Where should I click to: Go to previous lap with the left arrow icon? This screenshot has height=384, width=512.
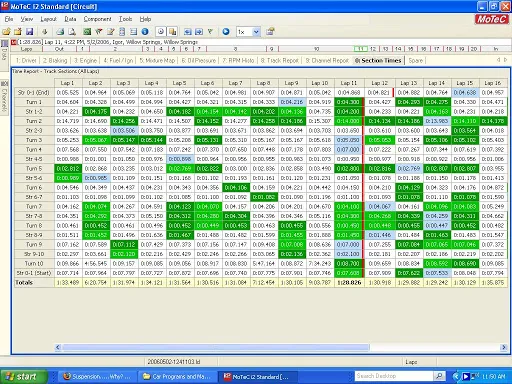tap(188, 32)
